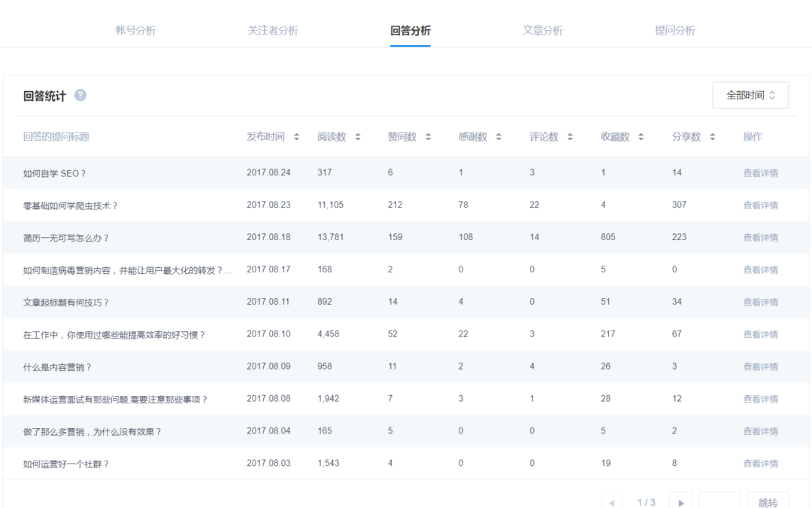View details for 简历一无可写怎么办？
This screenshot has width=812, height=508.
[x=761, y=237]
